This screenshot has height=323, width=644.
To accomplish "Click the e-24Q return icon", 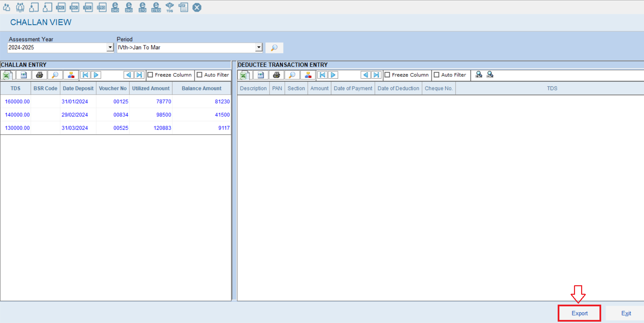I will (x=115, y=7).
